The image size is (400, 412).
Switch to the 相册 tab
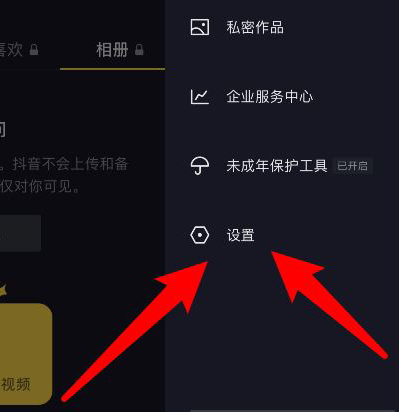112,50
